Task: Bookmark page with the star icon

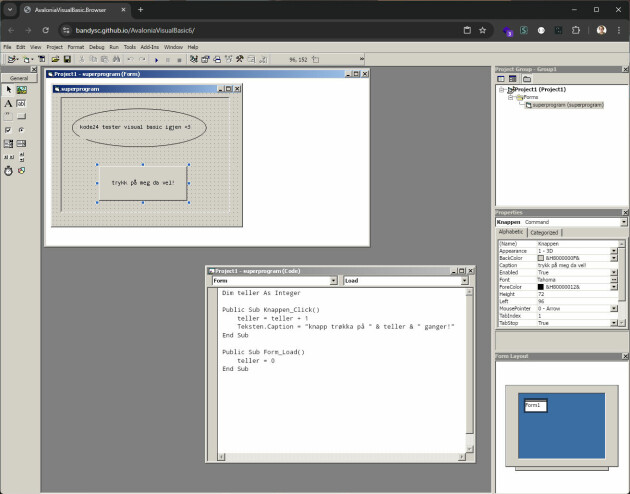Action: [483, 31]
